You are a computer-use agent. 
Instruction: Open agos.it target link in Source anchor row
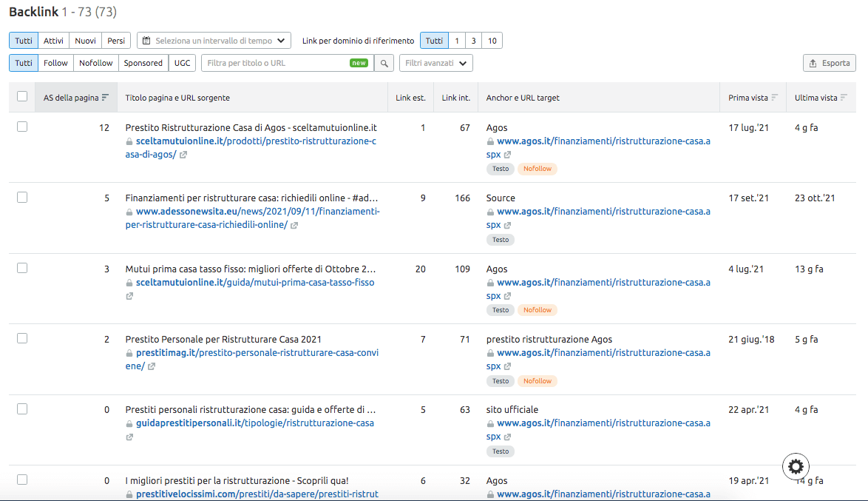[598, 218]
